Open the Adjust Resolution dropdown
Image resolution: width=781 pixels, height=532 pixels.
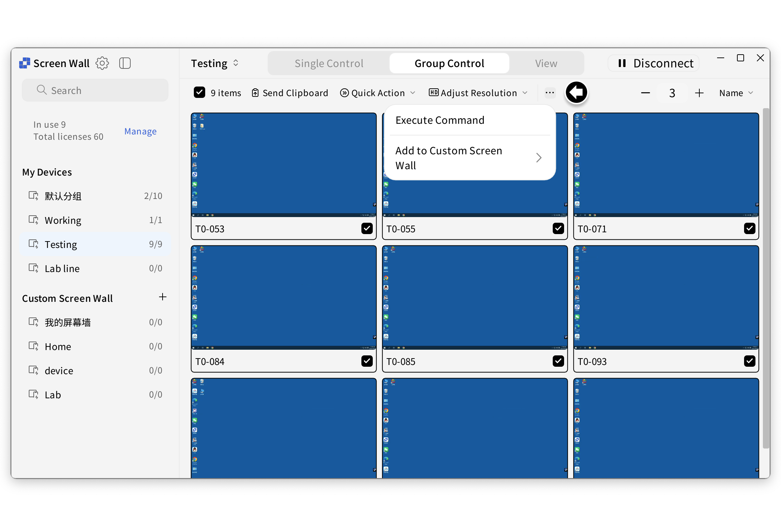click(478, 93)
